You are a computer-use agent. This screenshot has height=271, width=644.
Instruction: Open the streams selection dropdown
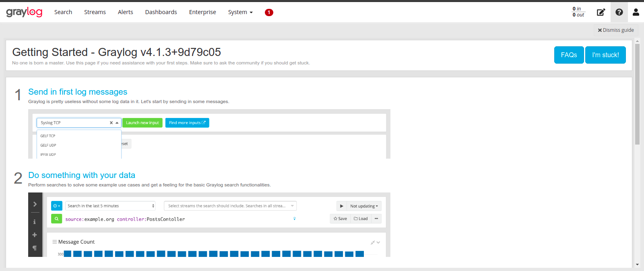pos(230,206)
